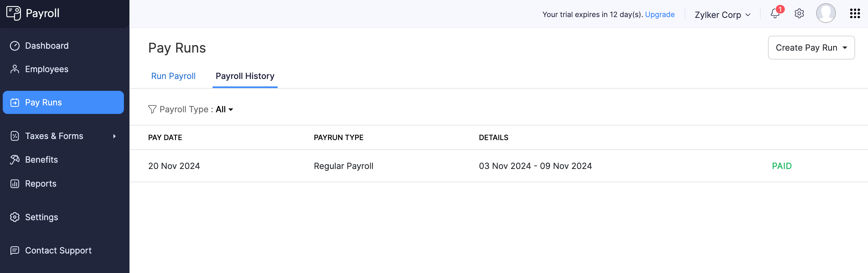Expand the Create Pay Run dropdown arrow

click(x=845, y=47)
